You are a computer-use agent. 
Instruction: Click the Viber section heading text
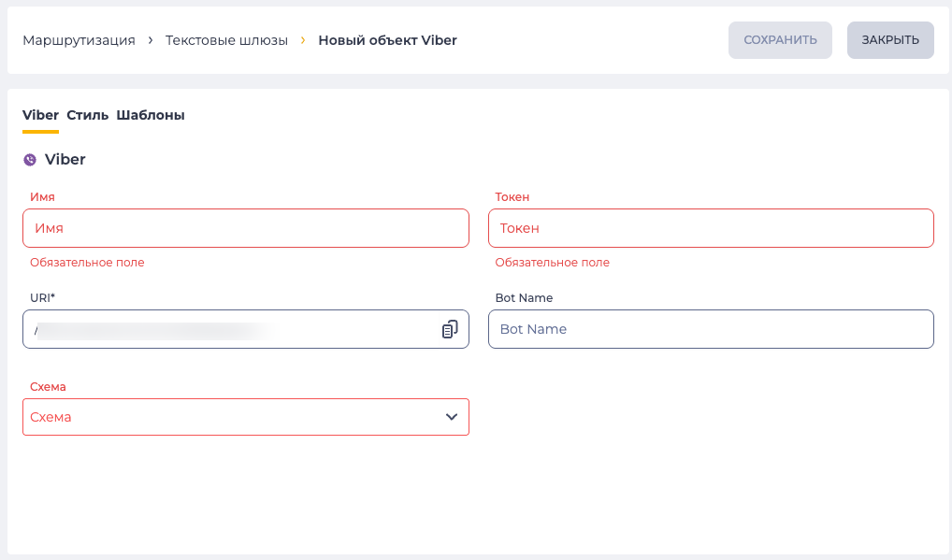pyautogui.click(x=65, y=159)
